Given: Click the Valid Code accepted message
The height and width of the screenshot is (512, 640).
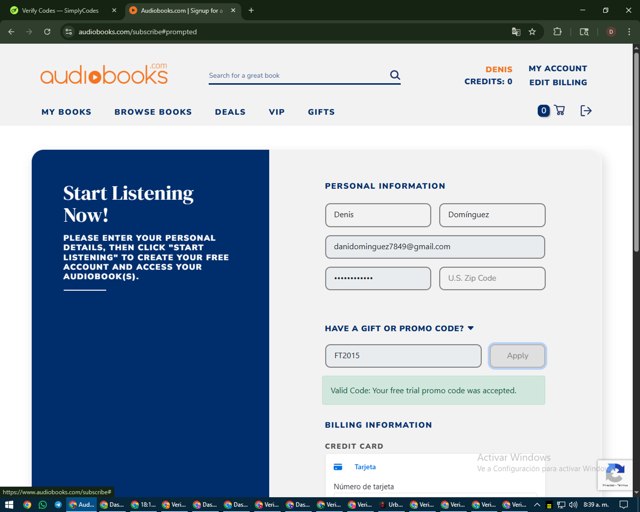Looking at the screenshot, I should [433, 390].
